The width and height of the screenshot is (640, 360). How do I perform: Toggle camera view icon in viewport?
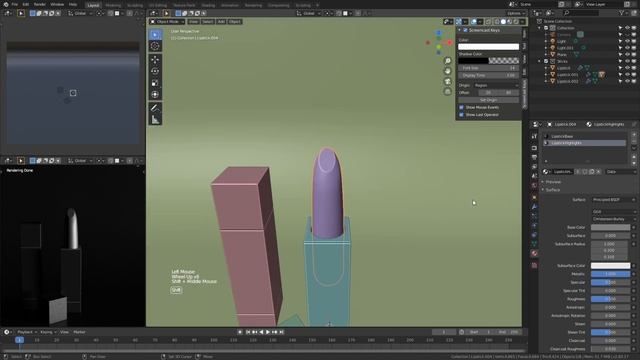click(x=447, y=81)
